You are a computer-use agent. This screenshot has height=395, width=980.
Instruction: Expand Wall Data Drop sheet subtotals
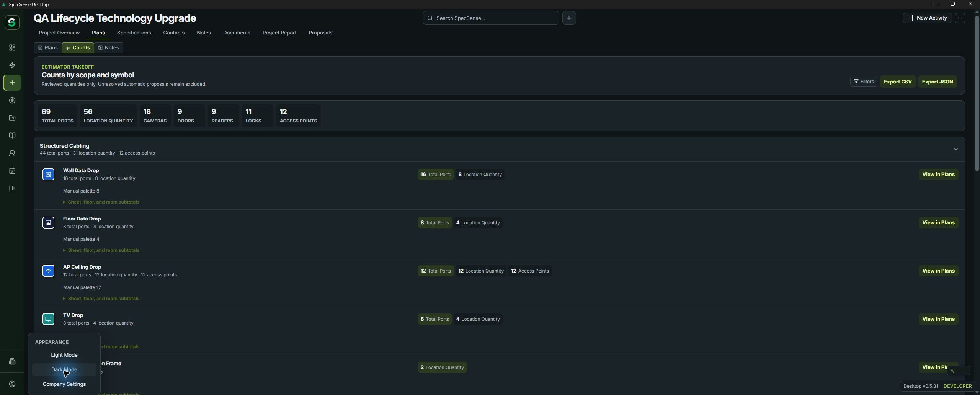pyautogui.click(x=101, y=202)
